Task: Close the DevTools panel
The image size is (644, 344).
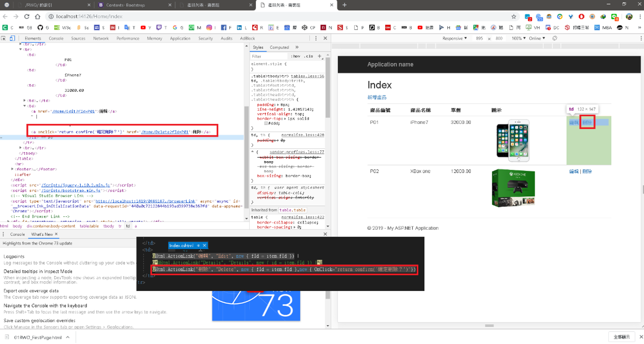Action: pos(325,38)
